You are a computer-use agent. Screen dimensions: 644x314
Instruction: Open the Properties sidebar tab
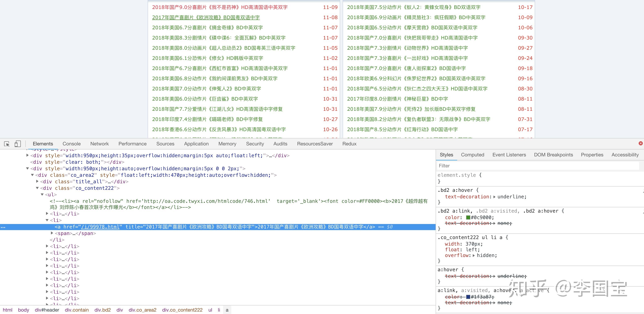(592, 155)
